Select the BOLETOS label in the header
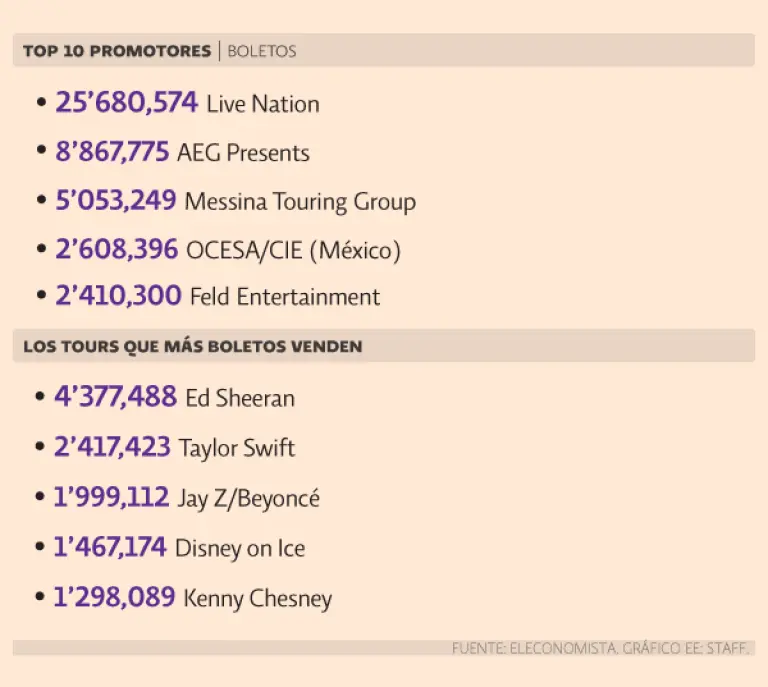The image size is (768, 687). 262,51
